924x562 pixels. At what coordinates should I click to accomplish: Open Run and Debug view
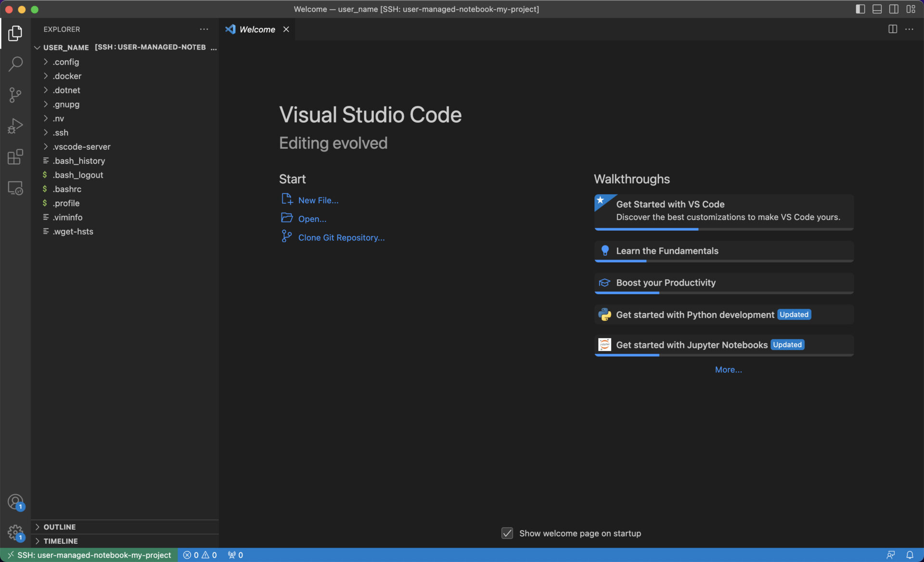[15, 126]
